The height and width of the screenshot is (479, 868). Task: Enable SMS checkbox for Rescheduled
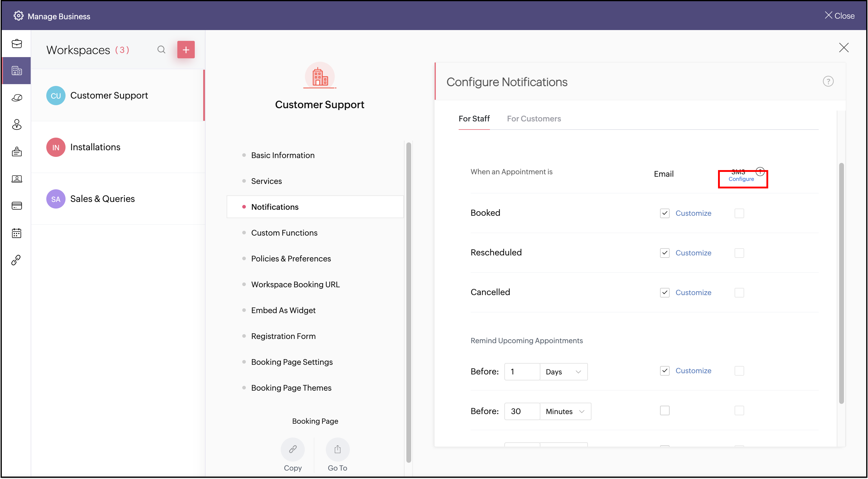tap(739, 253)
